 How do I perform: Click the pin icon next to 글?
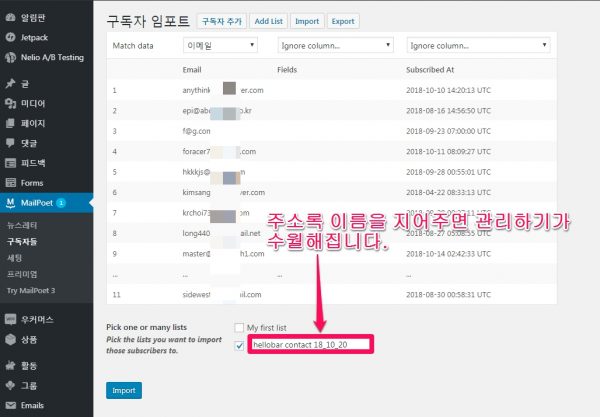tap(10, 83)
